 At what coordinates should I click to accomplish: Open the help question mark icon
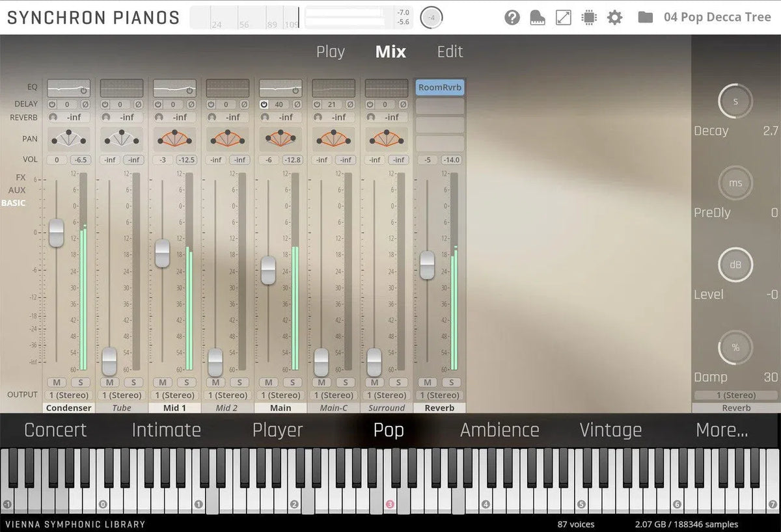(x=512, y=18)
